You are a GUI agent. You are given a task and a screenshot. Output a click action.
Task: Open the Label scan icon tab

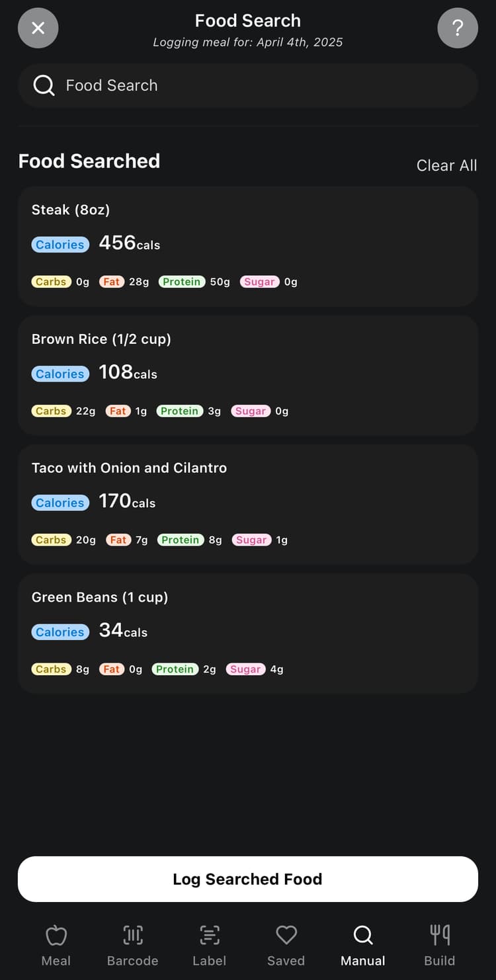[x=209, y=946]
